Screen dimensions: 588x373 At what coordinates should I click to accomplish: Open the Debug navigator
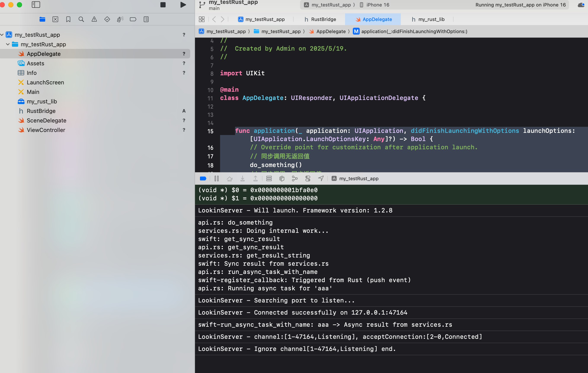tap(120, 19)
